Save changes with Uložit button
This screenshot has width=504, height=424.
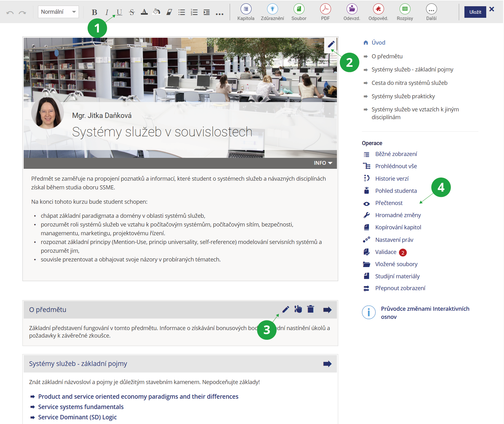475,12
